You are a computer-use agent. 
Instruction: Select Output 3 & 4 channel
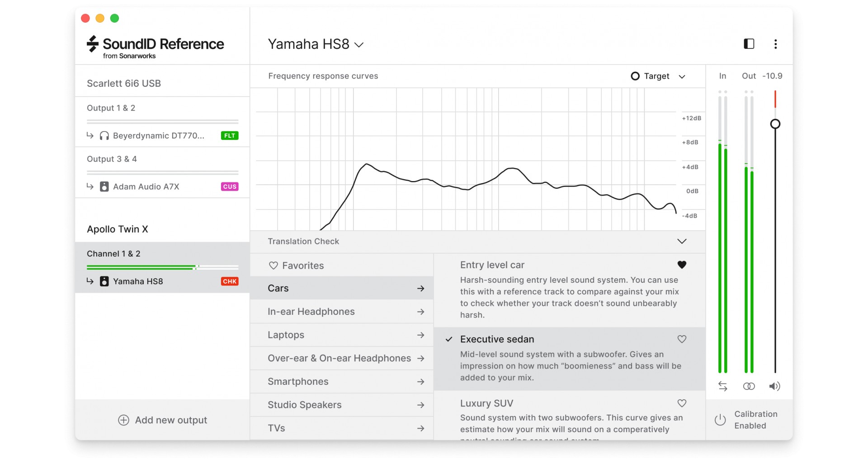pyautogui.click(x=112, y=159)
